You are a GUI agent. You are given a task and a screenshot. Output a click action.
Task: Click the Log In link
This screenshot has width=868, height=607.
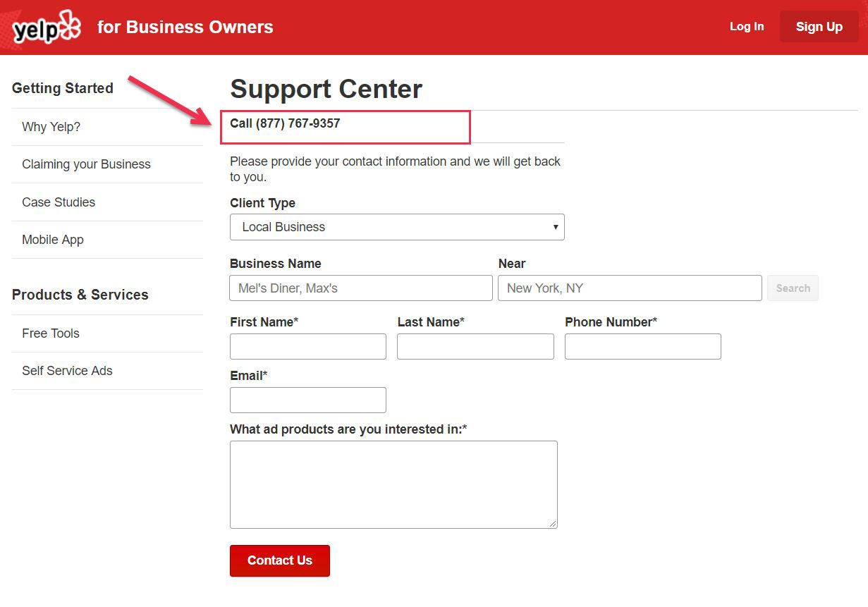click(x=746, y=27)
